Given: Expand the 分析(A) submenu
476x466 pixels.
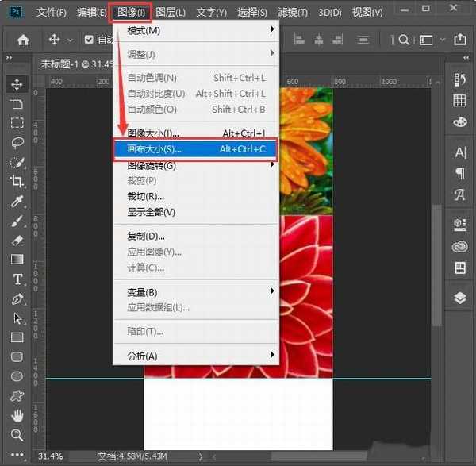Looking at the screenshot, I should (198, 356).
